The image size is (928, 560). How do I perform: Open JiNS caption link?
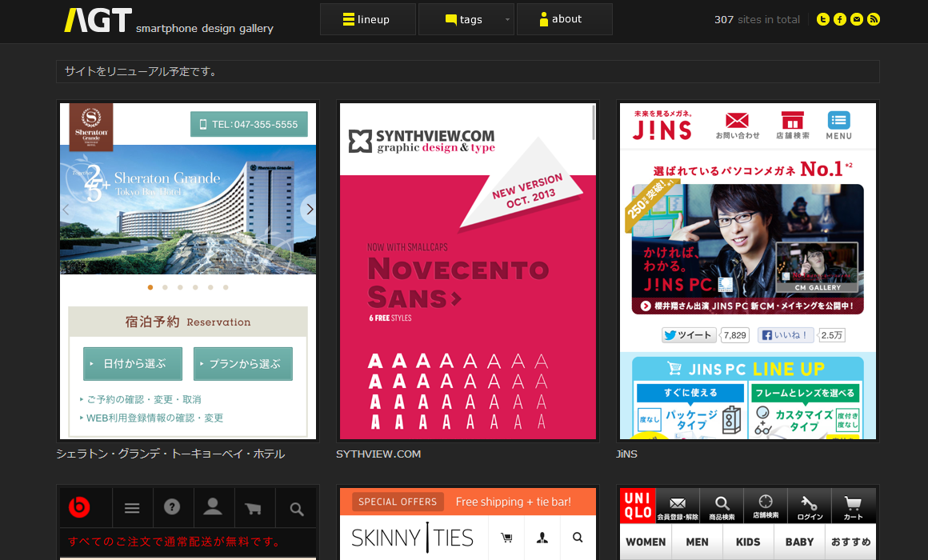click(x=626, y=454)
